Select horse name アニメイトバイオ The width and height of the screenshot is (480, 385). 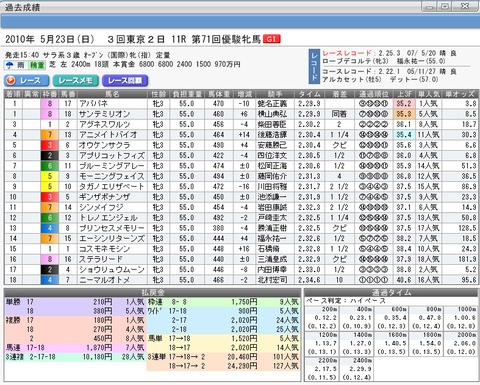coord(108,135)
